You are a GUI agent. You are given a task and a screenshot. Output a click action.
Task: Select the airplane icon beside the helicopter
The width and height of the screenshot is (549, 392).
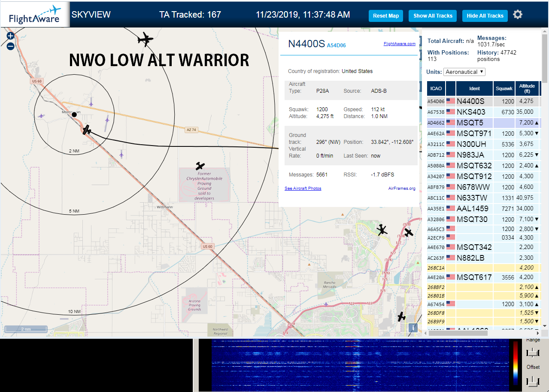pyautogui.click(x=409, y=232)
